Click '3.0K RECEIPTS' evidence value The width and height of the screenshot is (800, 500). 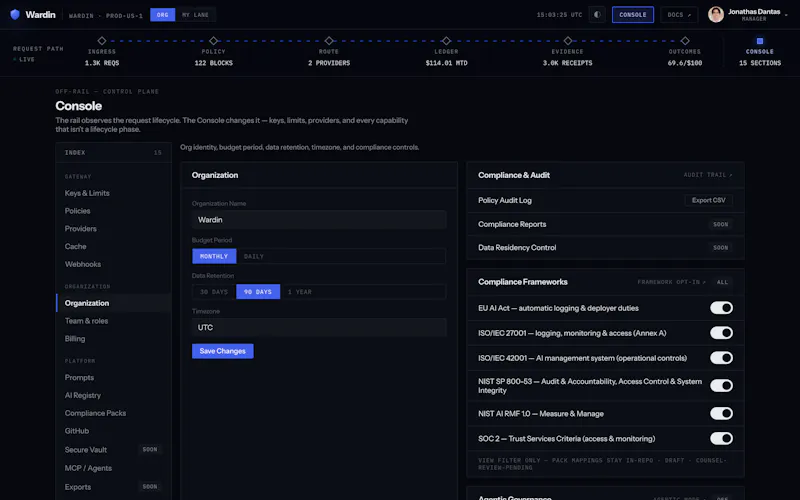[567, 63]
